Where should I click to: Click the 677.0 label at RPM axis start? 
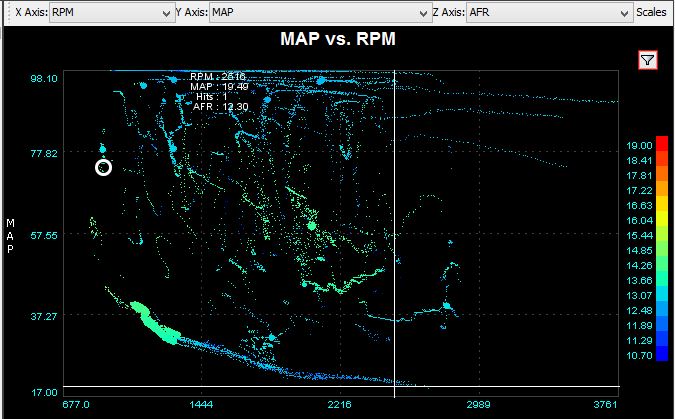tap(76, 405)
